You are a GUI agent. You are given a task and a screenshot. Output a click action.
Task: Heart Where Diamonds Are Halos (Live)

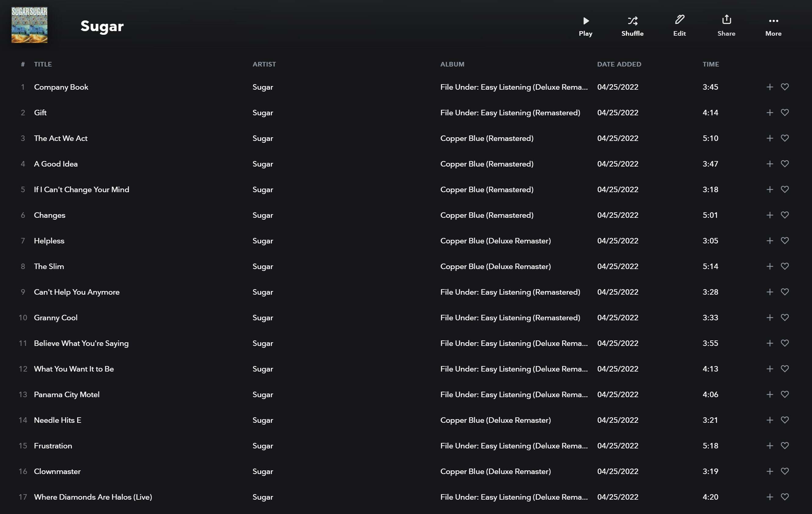point(785,497)
